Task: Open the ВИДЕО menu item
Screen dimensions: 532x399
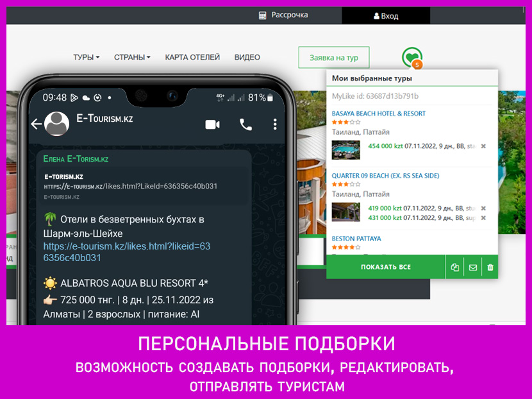Action: click(247, 57)
